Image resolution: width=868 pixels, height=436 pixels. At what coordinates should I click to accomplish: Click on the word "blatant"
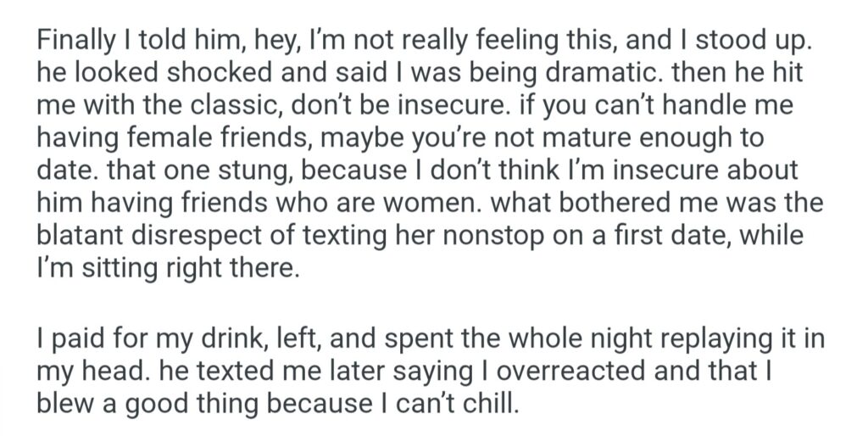[77, 233]
